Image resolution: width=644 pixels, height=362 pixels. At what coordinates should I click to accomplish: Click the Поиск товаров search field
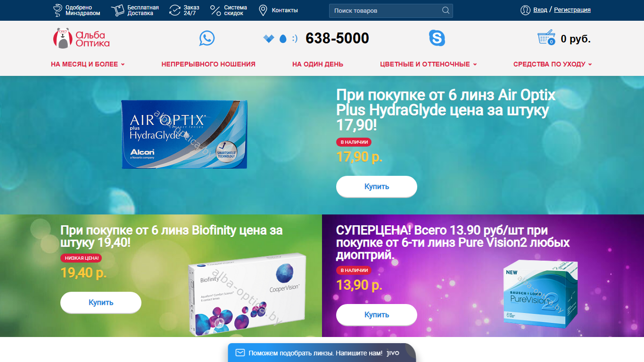(391, 10)
